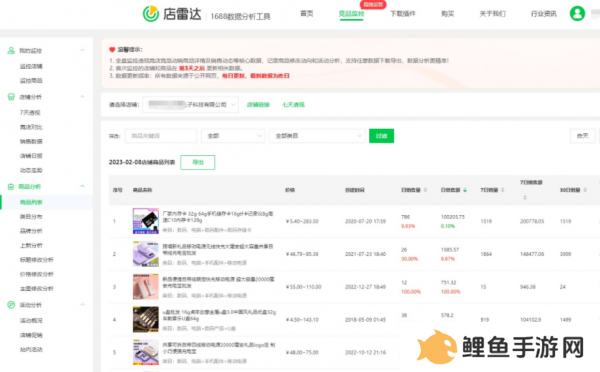
Task: Select the 竞品监控 navigation tab
Action: click(x=351, y=14)
